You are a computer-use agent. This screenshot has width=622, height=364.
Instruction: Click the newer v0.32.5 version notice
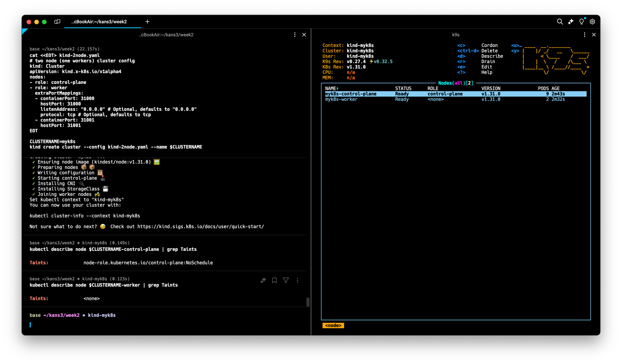381,62
